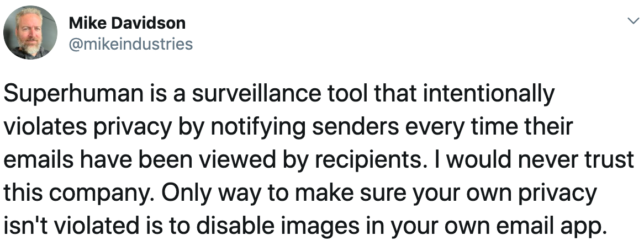The height and width of the screenshot is (246, 644).
Task: Click the words violates privacy in the tweet
Action: 87,127
